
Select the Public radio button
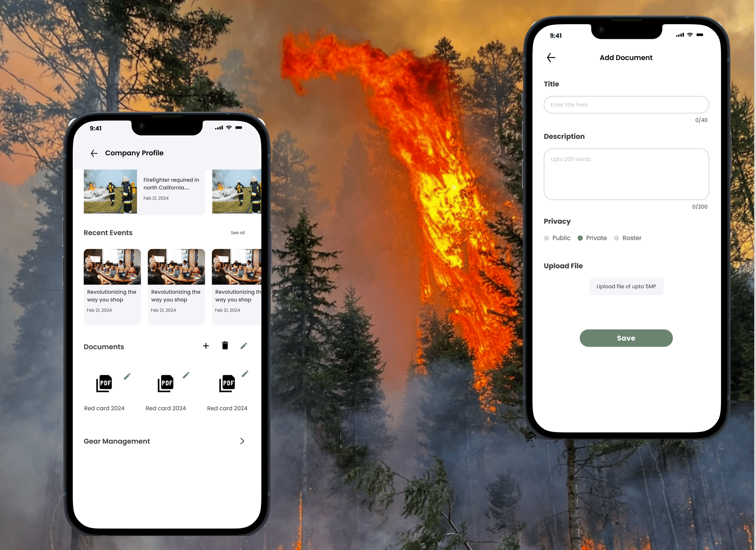pyautogui.click(x=547, y=238)
